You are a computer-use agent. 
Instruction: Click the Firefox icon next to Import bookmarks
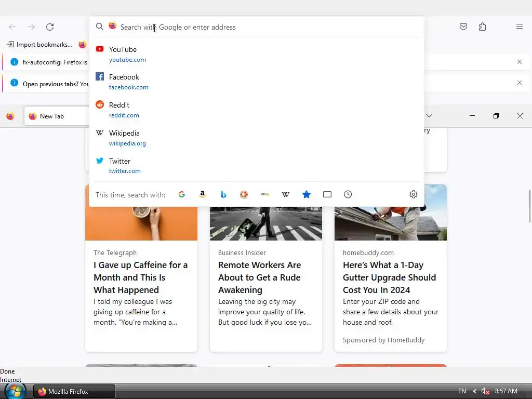click(x=83, y=45)
